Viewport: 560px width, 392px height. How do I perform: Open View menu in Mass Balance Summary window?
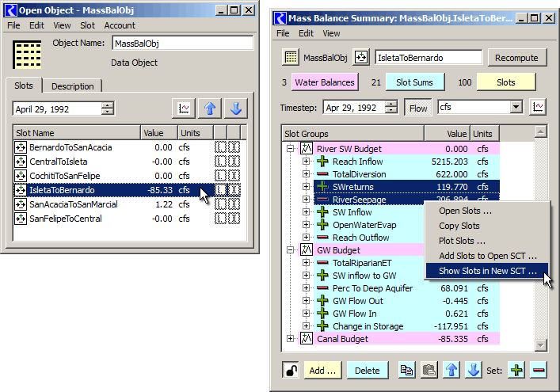pyautogui.click(x=331, y=33)
